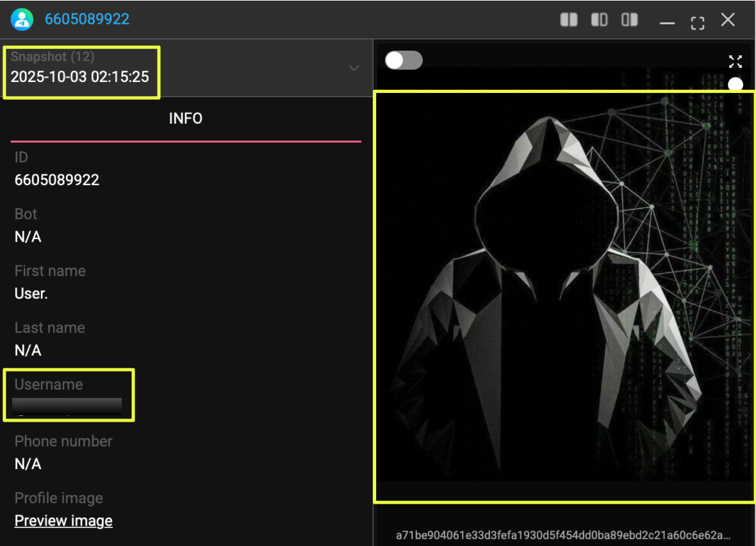Click the white circle slider handle

[x=735, y=84]
